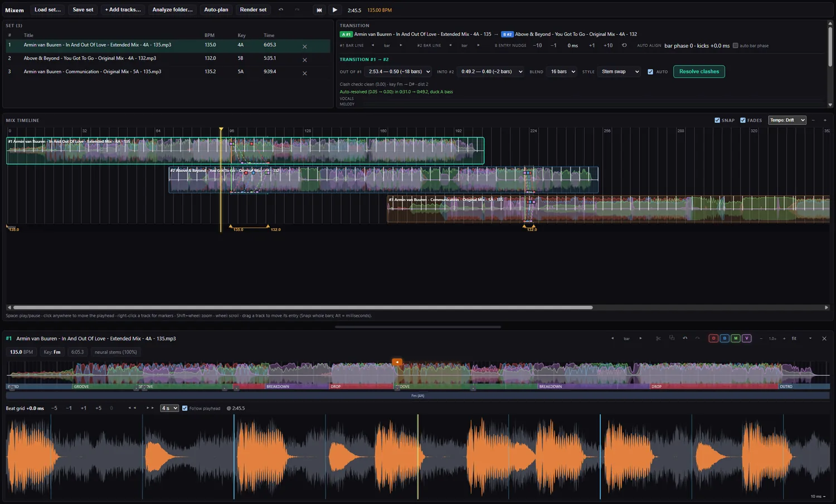Screen dimensions: 836x504
Task: Open the Blend 16 bars dropdown
Action: [x=562, y=72]
